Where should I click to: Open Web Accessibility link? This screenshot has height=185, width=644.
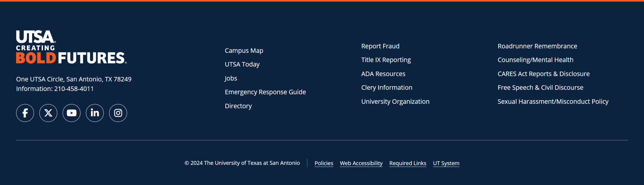(361, 163)
